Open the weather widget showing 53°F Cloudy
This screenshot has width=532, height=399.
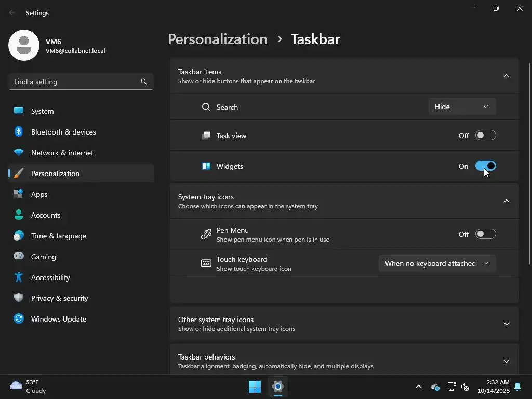point(28,387)
